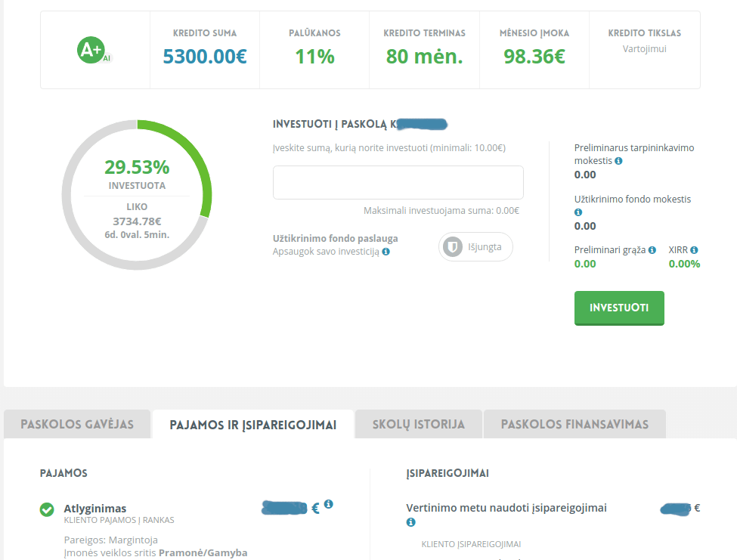Screen dimensions: 737x560
Task: Click info icon under Vertinimo metu naudoti įsipareigojimai
Action: 410,521
